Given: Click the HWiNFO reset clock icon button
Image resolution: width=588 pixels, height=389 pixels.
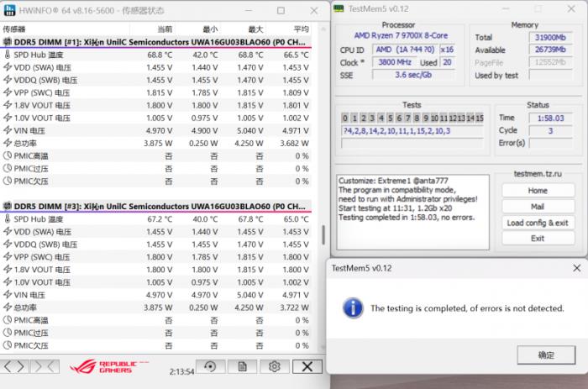Looking at the screenshot, I should coord(210,366).
